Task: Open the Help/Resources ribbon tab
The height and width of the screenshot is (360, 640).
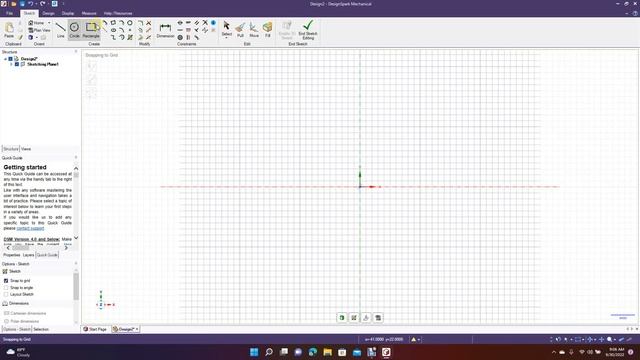Action: 118,13
